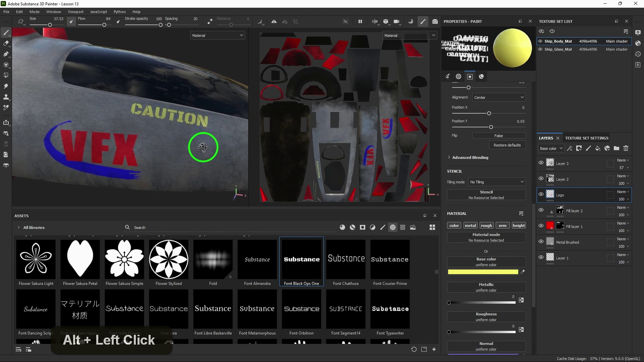
Task: Toggle the metal material channel
Action: point(470,226)
